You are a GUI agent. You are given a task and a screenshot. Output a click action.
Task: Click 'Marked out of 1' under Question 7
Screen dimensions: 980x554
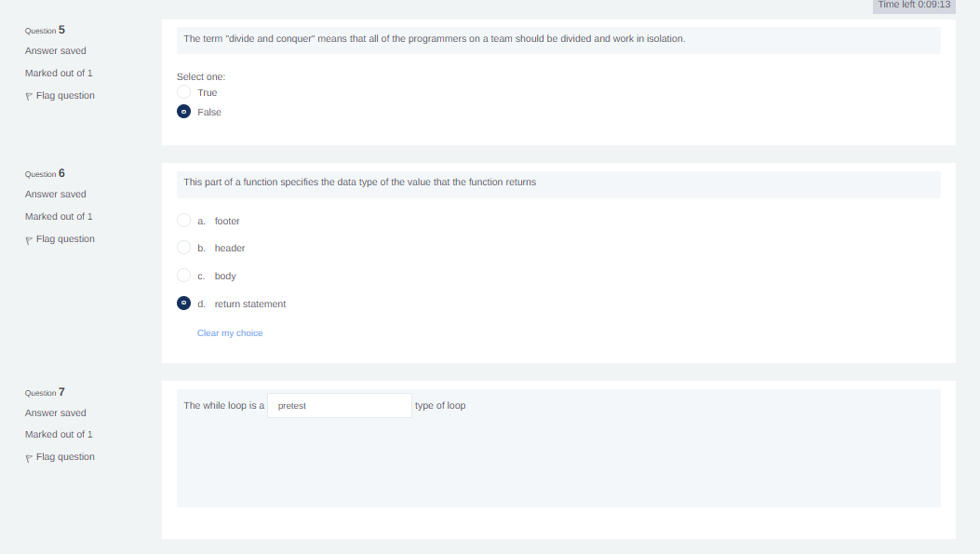59,435
